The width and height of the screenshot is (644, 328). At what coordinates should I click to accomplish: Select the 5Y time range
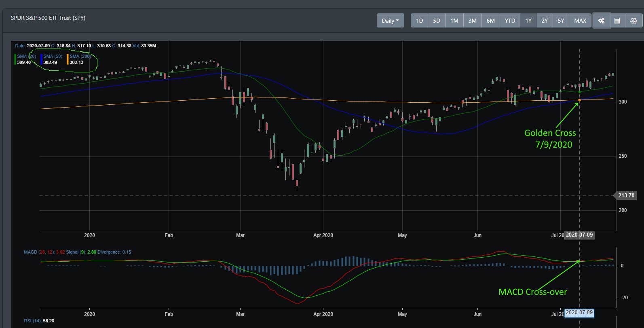561,21
